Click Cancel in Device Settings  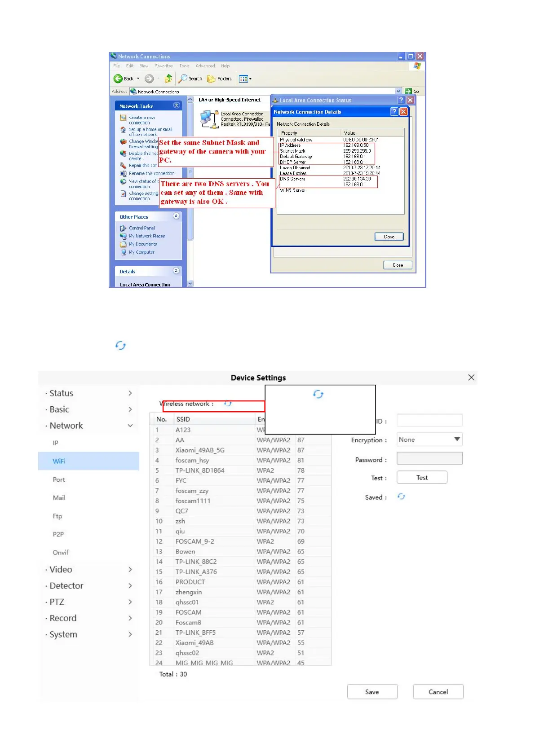pyautogui.click(x=438, y=692)
